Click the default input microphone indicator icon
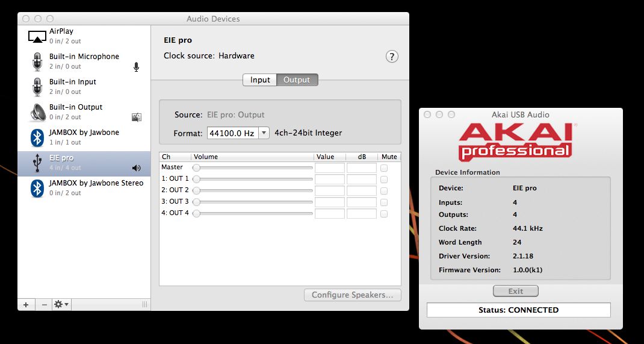 [x=137, y=67]
